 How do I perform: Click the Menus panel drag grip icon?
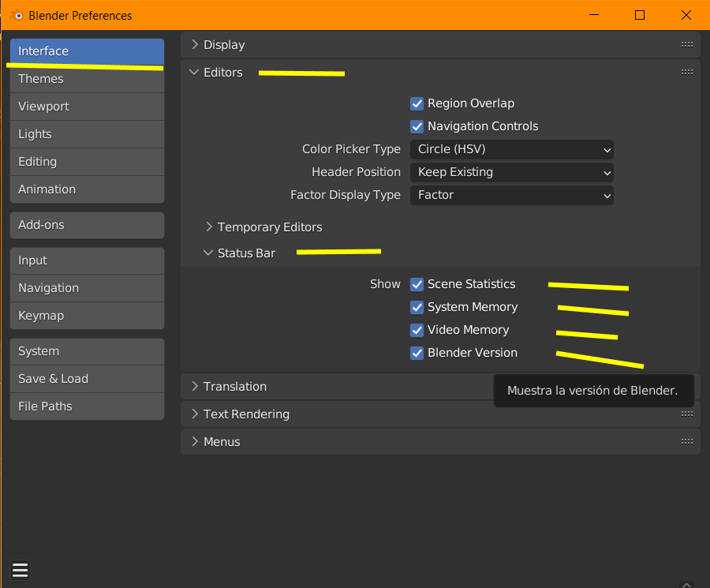pyautogui.click(x=686, y=441)
